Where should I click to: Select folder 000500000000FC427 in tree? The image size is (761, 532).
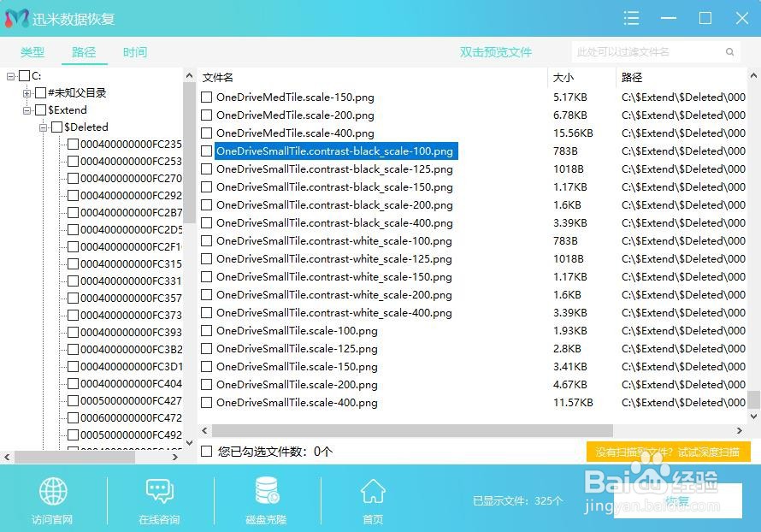coord(131,400)
